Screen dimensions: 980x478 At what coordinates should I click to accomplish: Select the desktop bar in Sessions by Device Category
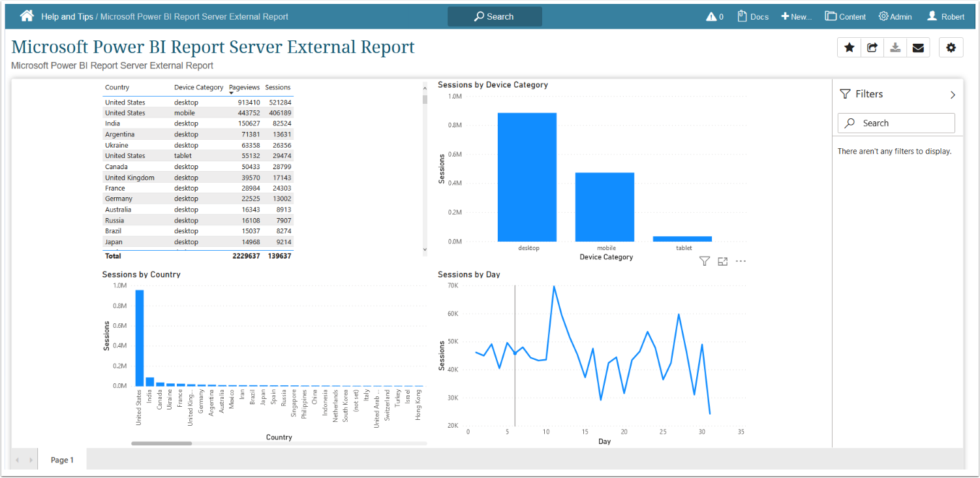pos(527,177)
